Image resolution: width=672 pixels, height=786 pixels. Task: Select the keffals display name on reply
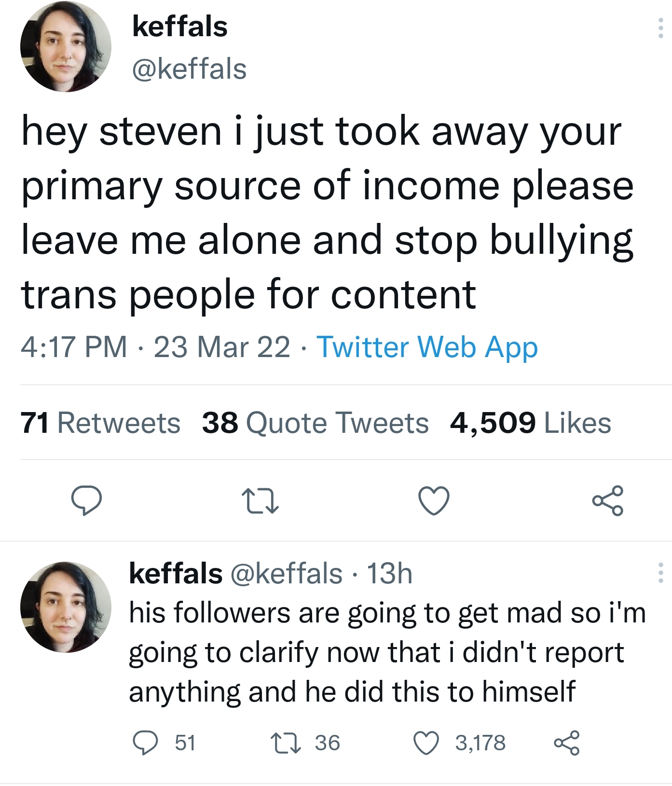tap(176, 573)
